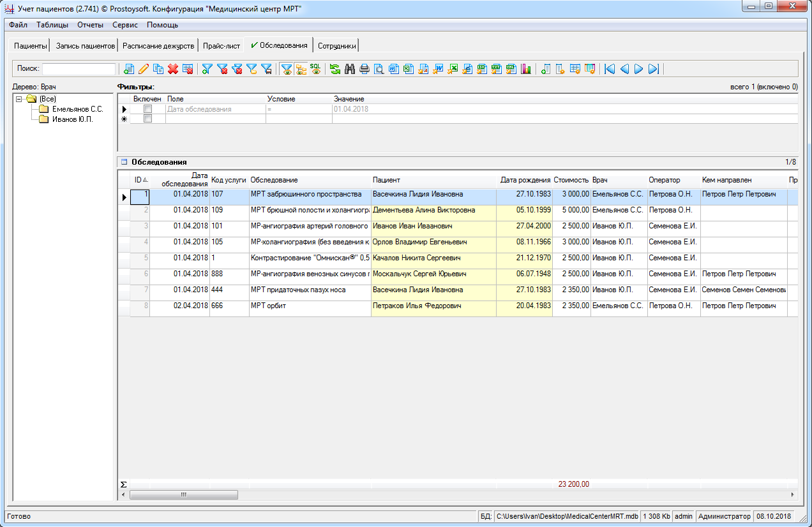Click the horizontal scrollbar thumb below table
The width and height of the screenshot is (812, 527).
[184, 494]
